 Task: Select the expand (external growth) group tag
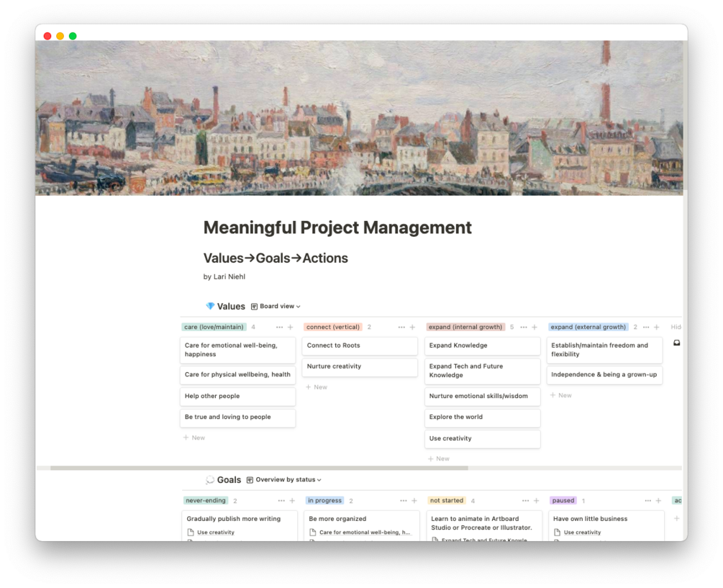click(588, 327)
